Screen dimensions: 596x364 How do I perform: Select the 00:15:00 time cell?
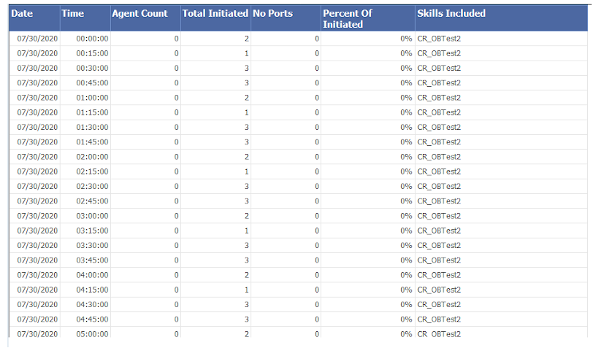(x=85, y=53)
